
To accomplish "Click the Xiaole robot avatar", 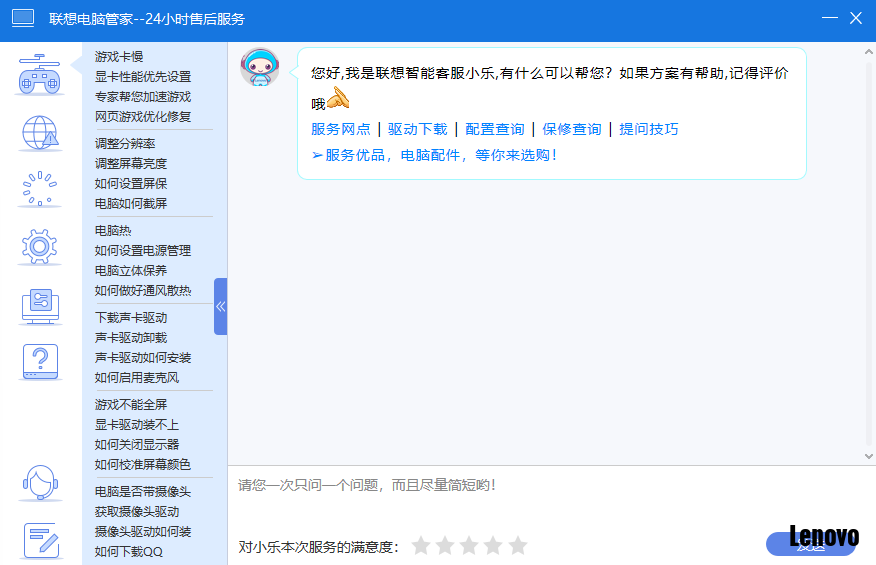I will pyautogui.click(x=260, y=67).
